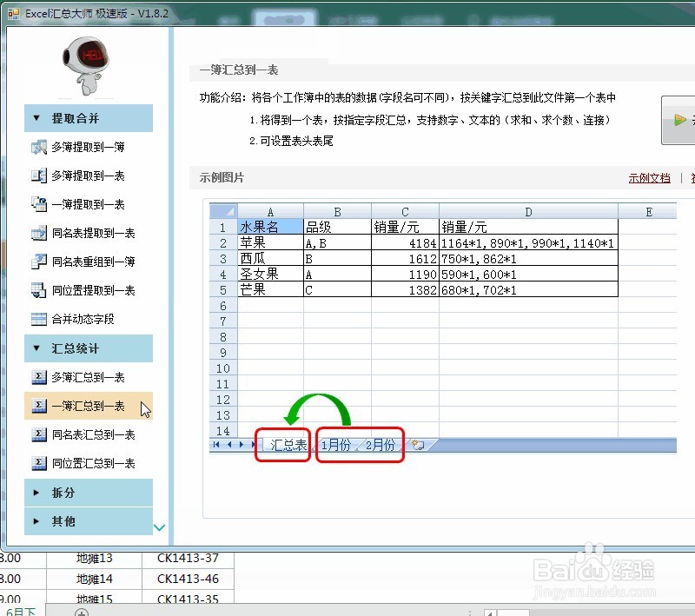Open 多簿汇总到一表 function

pos(89,377)
